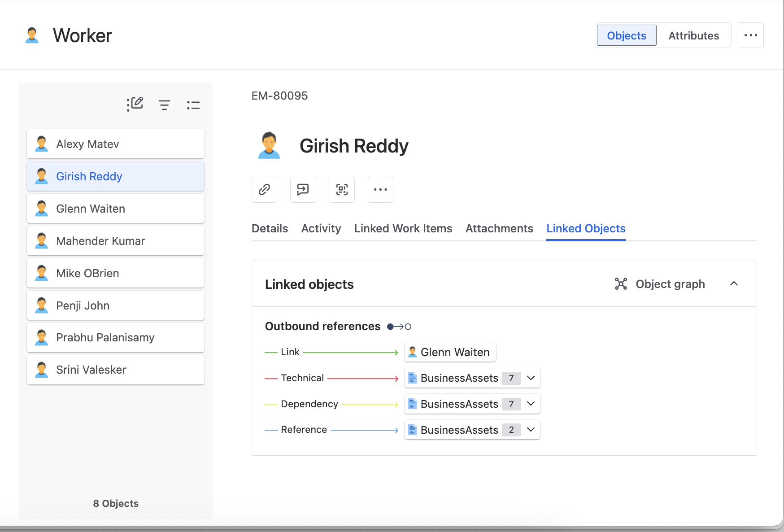Screen dimensions: 784x532
Task: Switch to Attributes view toggle
Action: pos(693,35)
